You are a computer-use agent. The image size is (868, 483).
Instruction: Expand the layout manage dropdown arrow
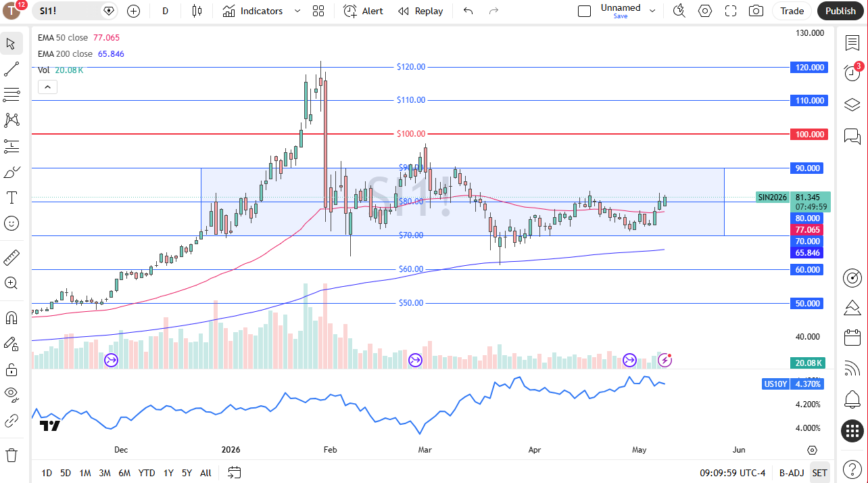click(x=652, y=11)
